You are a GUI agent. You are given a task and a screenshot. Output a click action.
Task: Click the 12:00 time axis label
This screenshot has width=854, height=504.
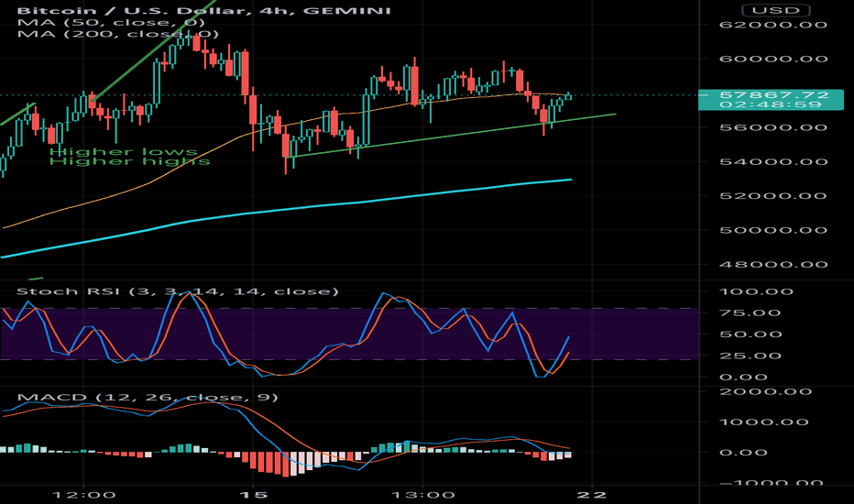(x=83, y=495)
